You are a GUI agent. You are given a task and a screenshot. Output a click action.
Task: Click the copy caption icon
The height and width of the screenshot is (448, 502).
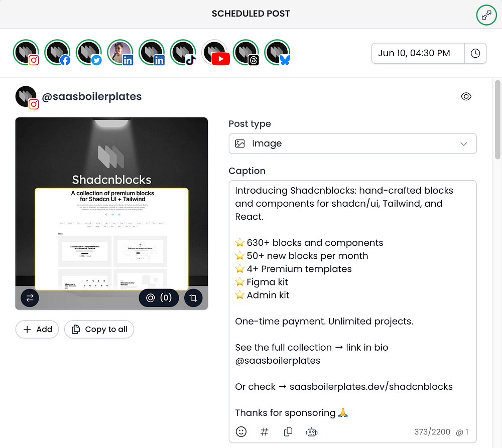pos(288,431)
